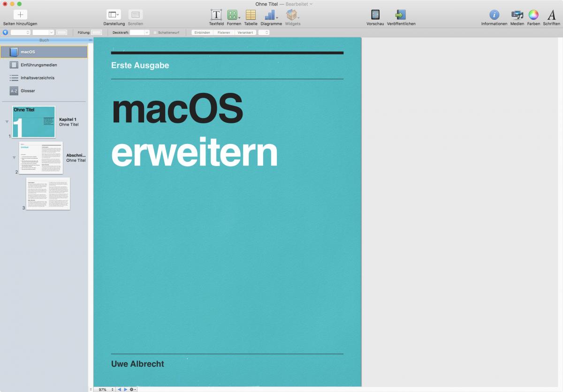The width and height of the screenshot is (563, 392).
Task: Open the Formen shapes menu
Action: [233, 15]
